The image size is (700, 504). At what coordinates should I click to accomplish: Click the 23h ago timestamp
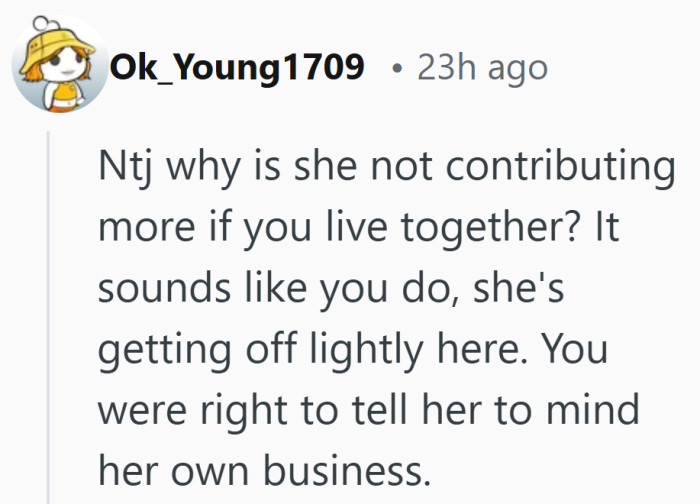[x=483, y=67]
